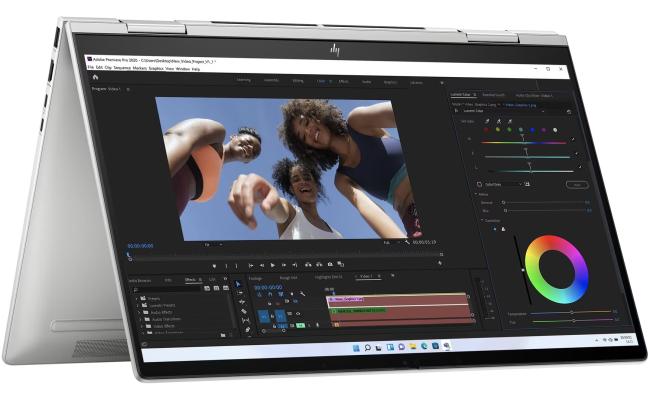Toggle video track output eye icon

[298, 314]
